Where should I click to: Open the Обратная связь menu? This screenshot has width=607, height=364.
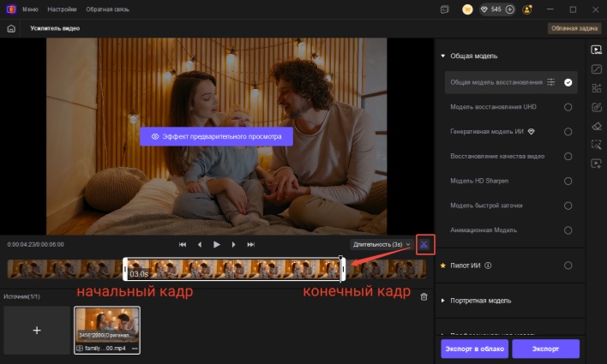pos(108,9)
